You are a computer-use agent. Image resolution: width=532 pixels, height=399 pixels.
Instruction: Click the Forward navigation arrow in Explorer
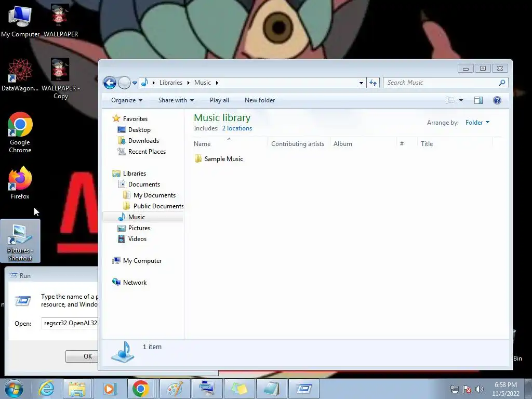[124, 83]
